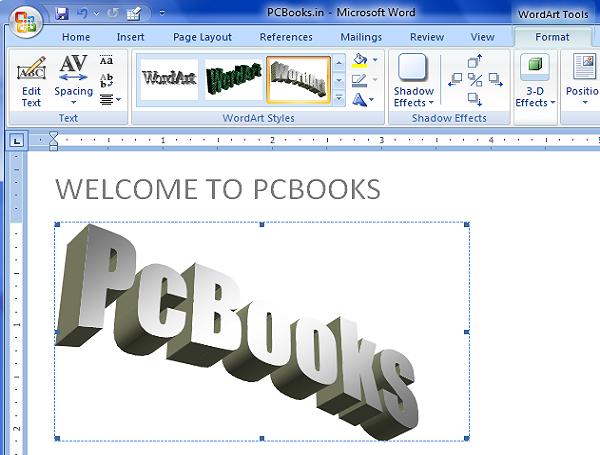Image resolution: width=600 pixels, height=455 pixels.
Task: Open the Change WordArt Shape dropdown
Action: point(363,100)
